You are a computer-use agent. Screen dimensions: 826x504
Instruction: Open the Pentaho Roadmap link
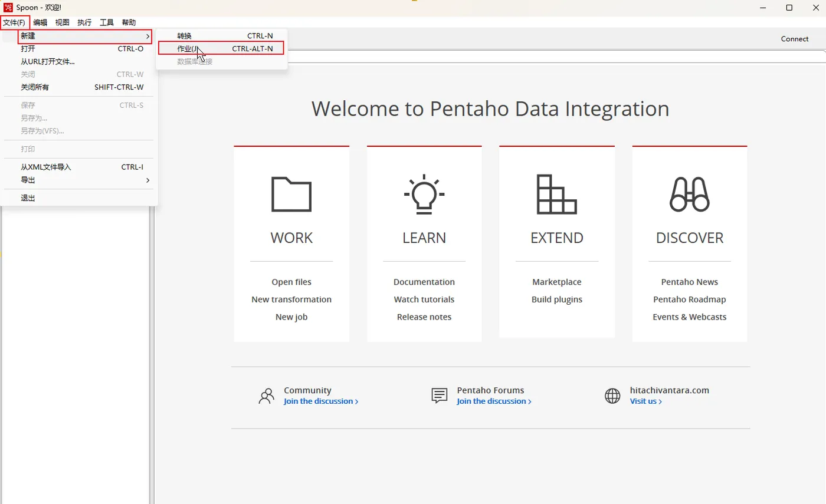(x=690, y=299)
